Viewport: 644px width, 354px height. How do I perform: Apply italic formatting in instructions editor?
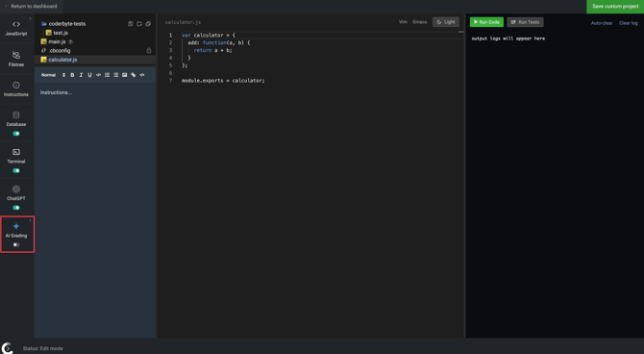point(81,75)
